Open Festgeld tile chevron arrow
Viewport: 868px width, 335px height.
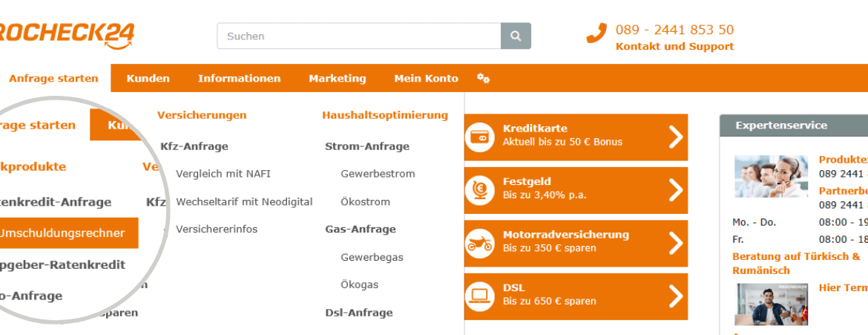(675, 190)
